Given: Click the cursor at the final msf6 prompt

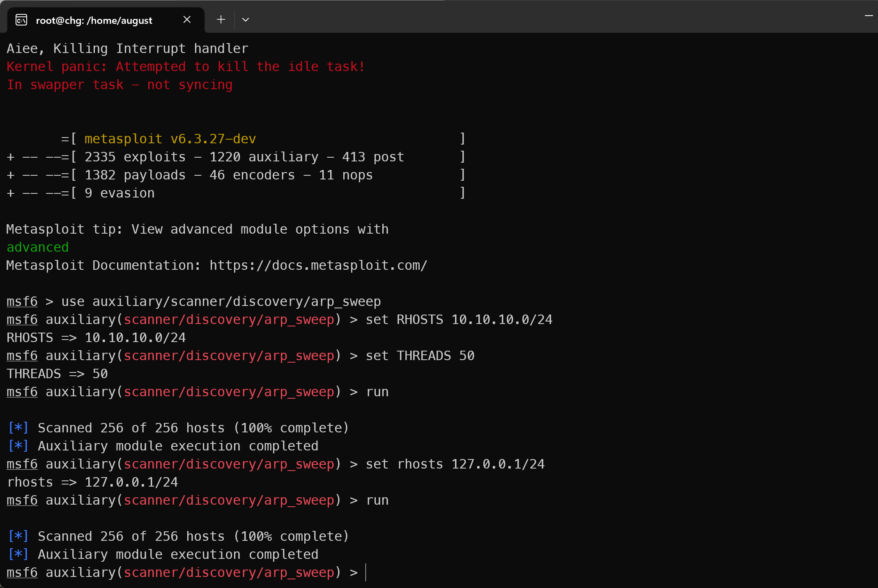Looking at the screenshot, I should [x=365, y=572].
